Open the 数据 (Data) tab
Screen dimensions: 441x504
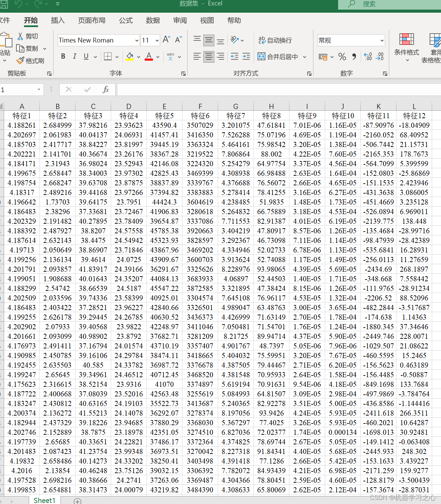point(153,20)
